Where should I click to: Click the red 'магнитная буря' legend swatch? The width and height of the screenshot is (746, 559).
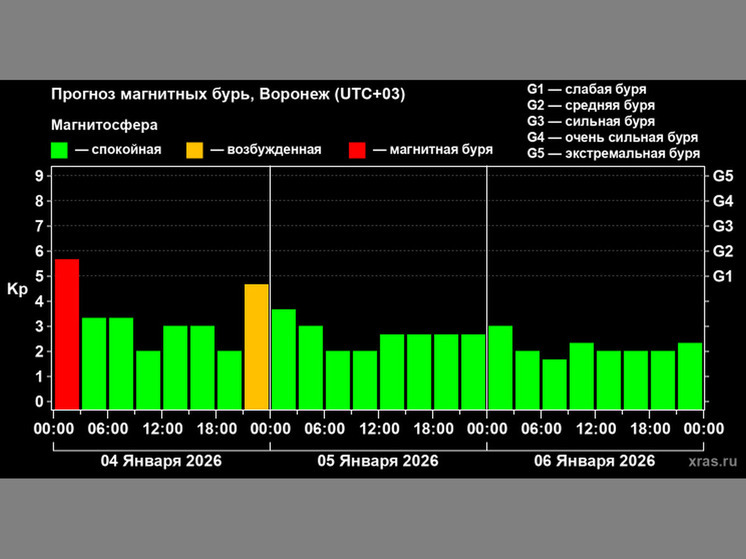[x=357, y=150]
